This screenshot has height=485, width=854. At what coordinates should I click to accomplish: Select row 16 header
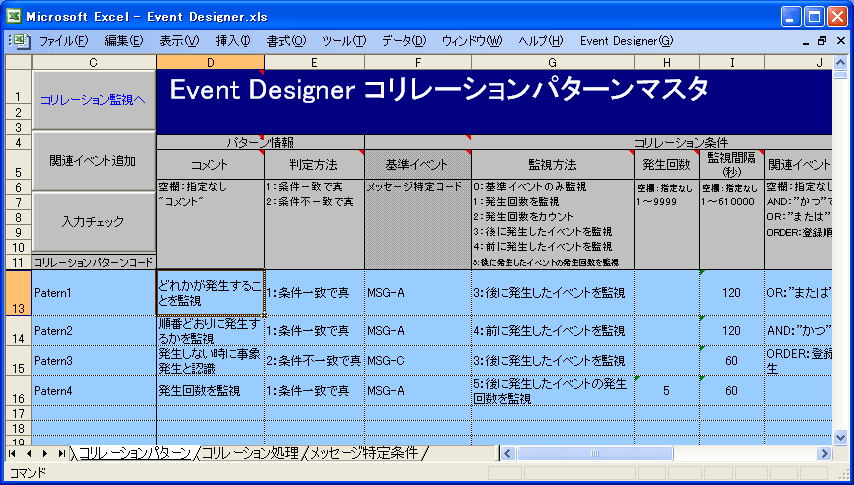[19, 391]
